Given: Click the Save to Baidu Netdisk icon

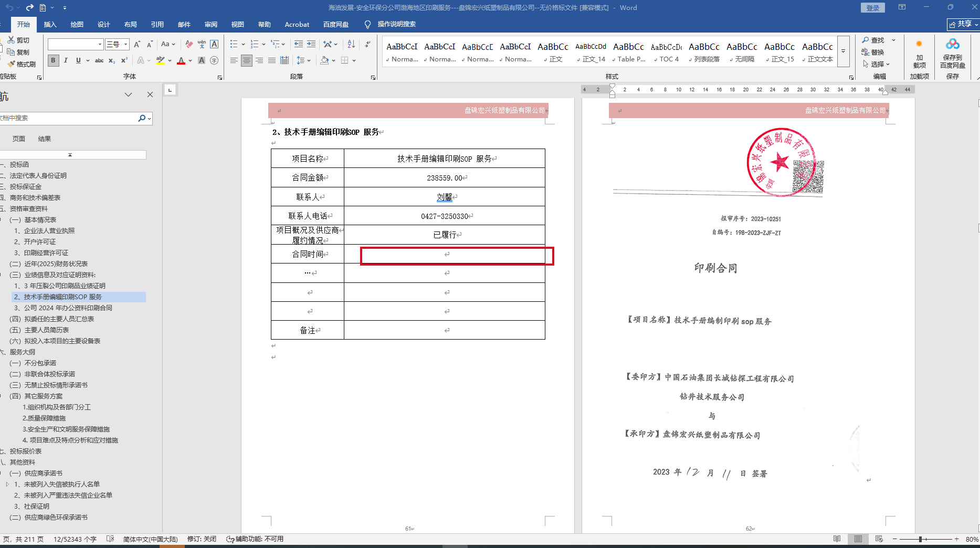Looking at the screenshot, I should pyautogui.click(x=953, y=44).
